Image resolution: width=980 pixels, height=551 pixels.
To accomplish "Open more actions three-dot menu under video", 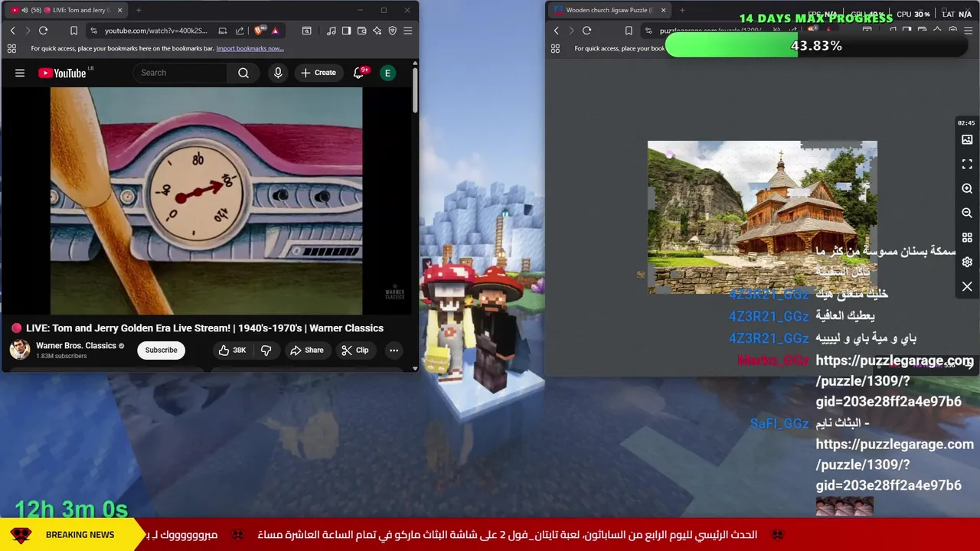I will [394, 350].
